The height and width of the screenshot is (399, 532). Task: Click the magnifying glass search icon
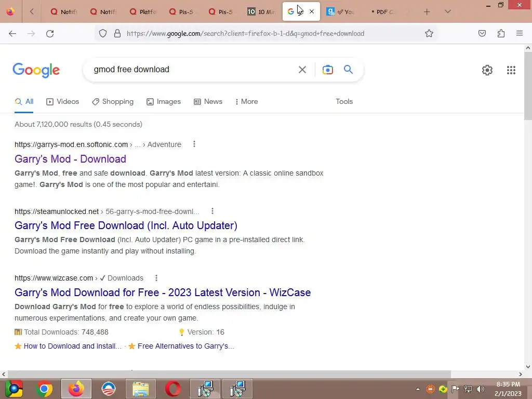point(348,70)
